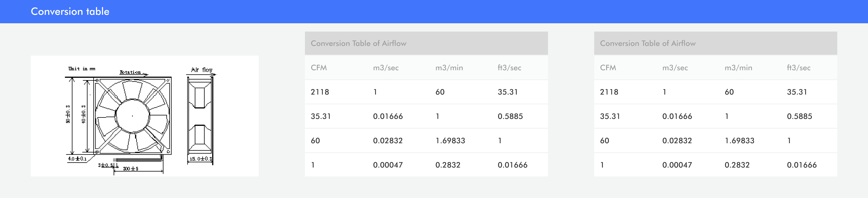The height and width of the screenshot is (198, 868).
Task: Click the m3/min header in the left table
Action: [x=449, y=67]
